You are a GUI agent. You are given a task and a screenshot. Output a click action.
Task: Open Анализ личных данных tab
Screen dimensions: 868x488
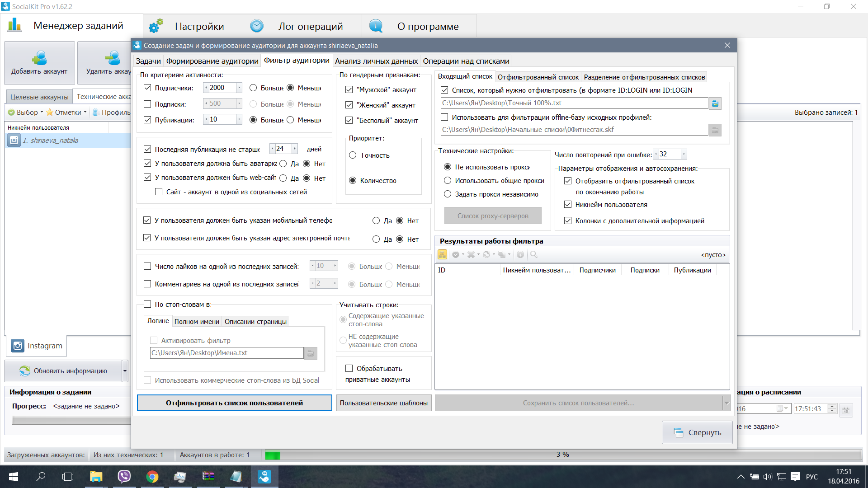tap(376, 61)
